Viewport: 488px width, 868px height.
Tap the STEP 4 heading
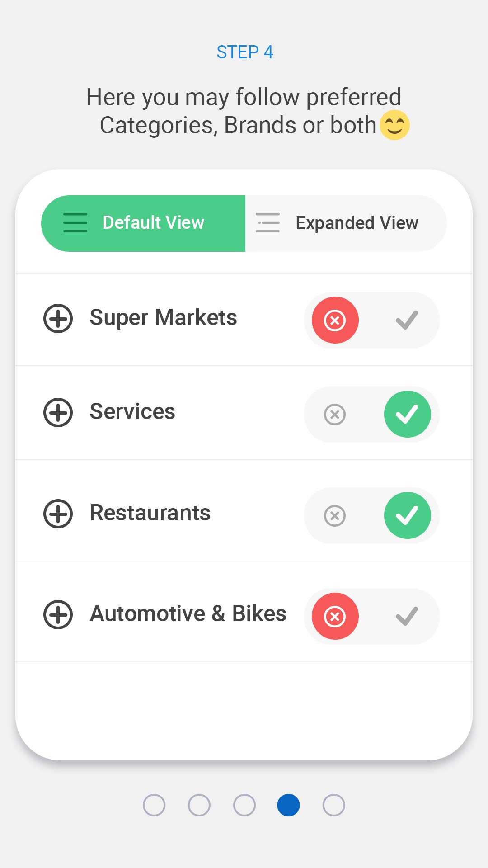(x=244, y=52)
